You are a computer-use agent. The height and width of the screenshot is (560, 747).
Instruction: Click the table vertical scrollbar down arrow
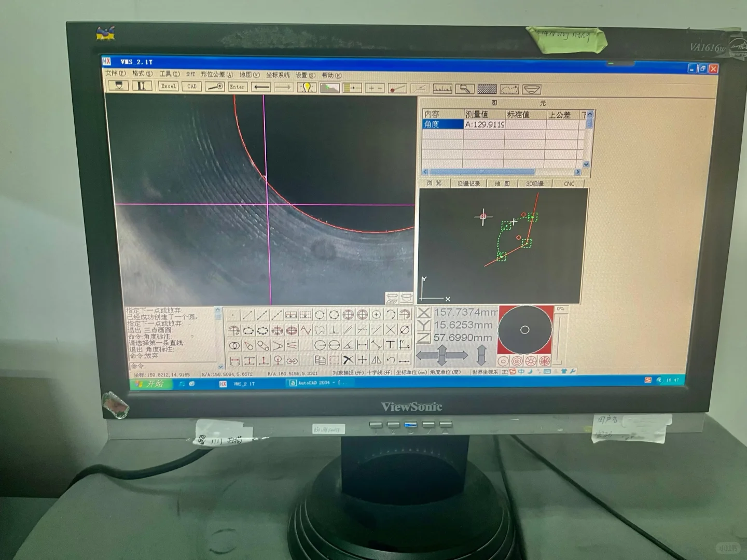[x=586, y=164]
